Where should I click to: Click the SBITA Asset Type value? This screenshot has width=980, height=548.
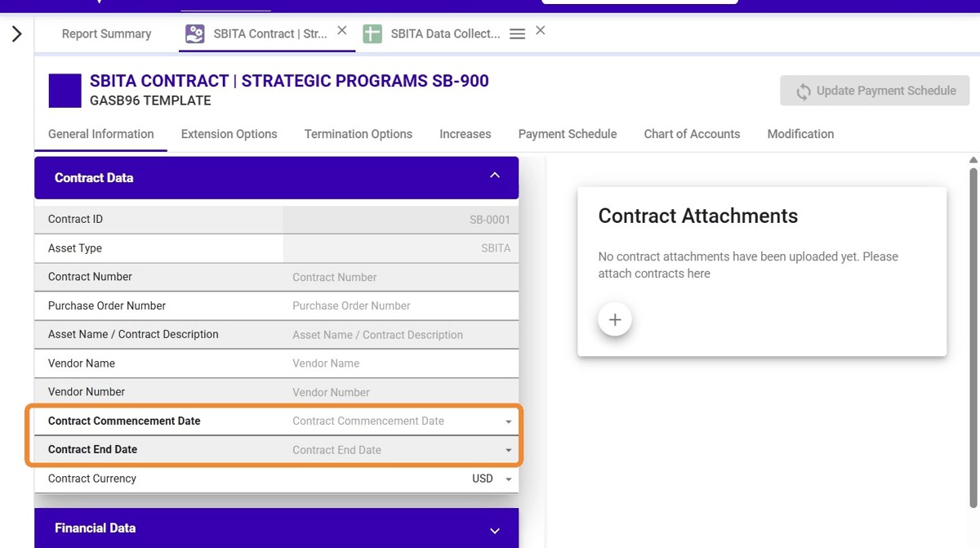coord(496,248)
